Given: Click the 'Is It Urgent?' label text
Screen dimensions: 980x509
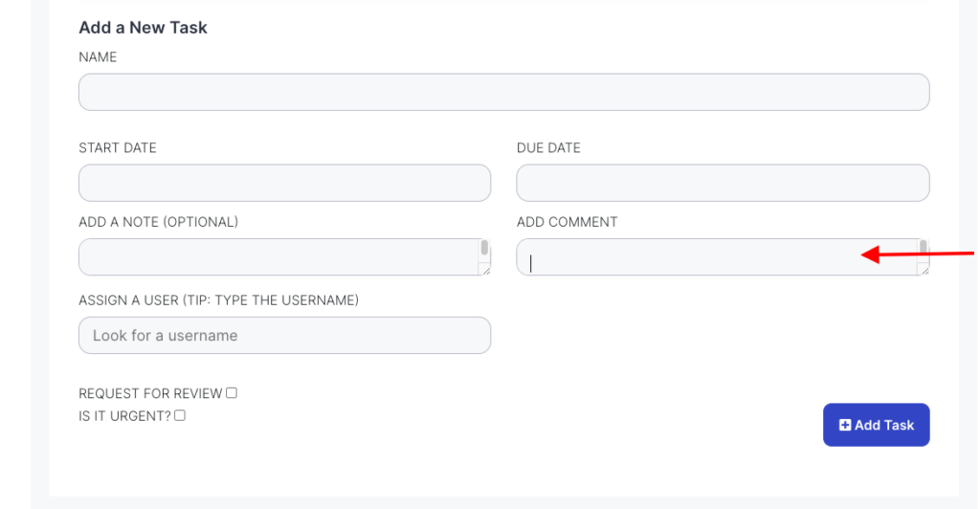Looking at the screenshot, I should [x=124, y=415].
